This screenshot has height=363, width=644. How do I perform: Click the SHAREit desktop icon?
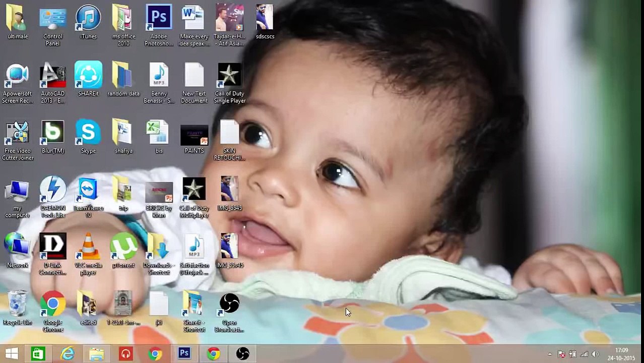pyautogui.click(x=88, y=76)
